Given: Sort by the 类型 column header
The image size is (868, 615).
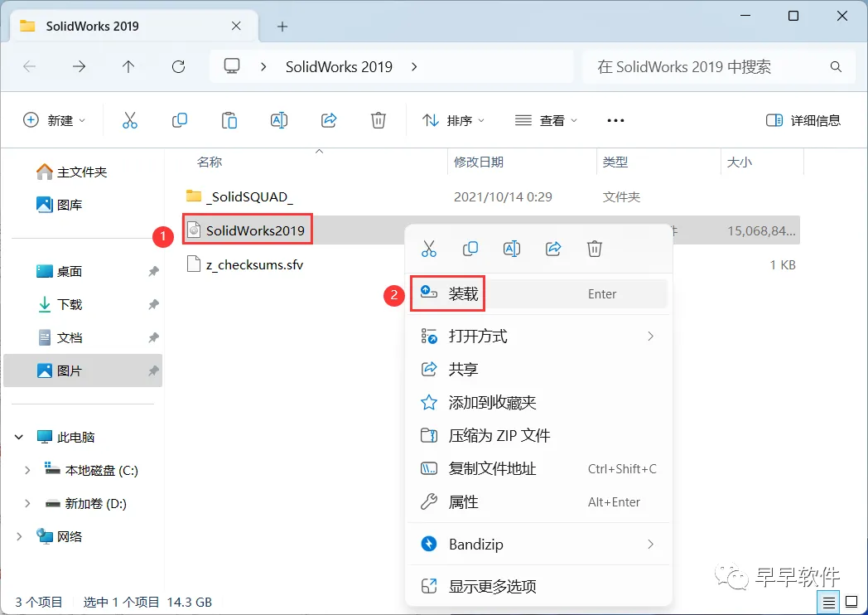Looking at the screenshot, I should click(x=615, y=162).
